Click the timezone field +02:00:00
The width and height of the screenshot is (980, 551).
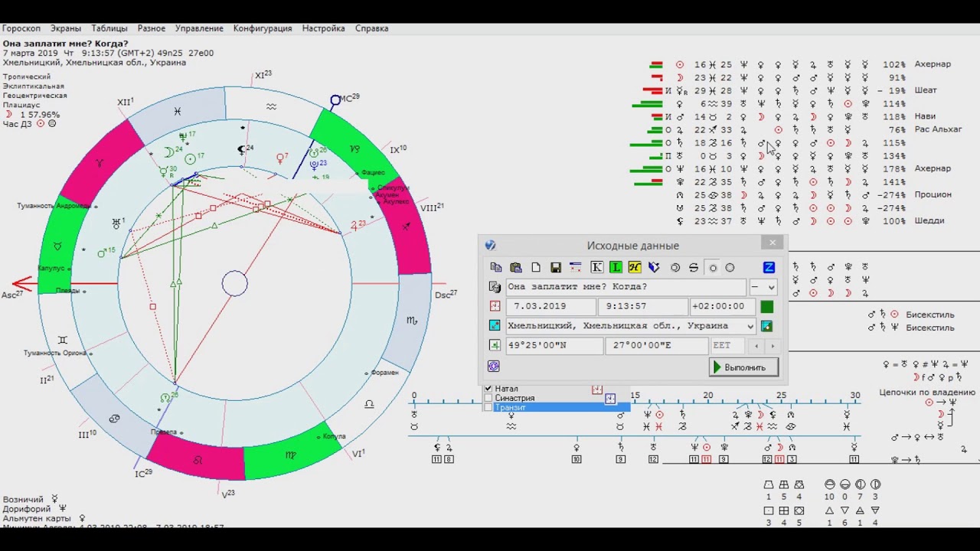[723, 306]
